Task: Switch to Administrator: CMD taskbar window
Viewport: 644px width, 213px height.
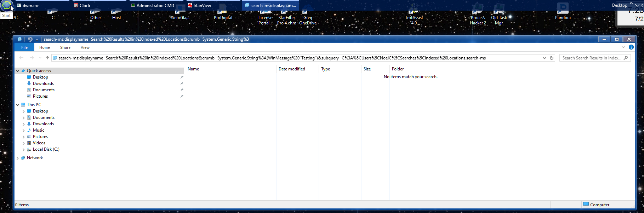Action: pyautogui.click(x=155, y=5)
